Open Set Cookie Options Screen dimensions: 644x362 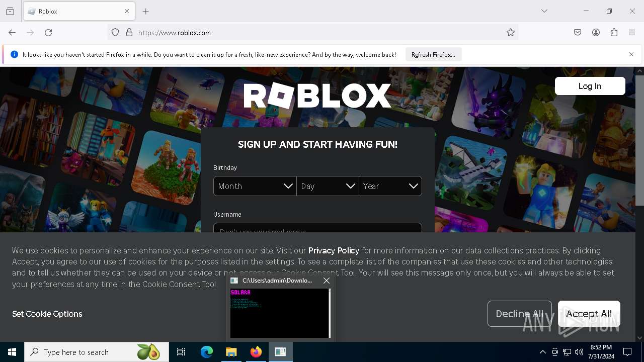47,314
